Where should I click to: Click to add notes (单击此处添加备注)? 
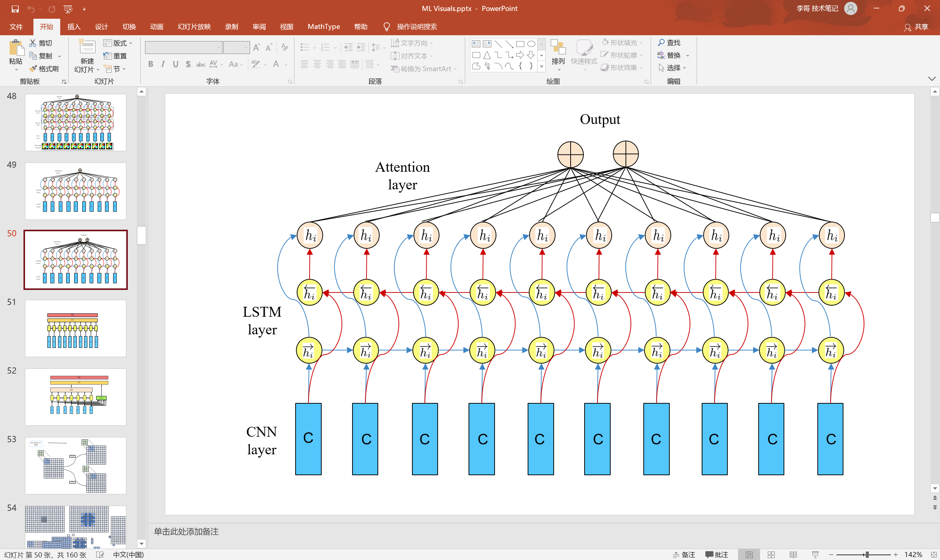tap(186, 531)
